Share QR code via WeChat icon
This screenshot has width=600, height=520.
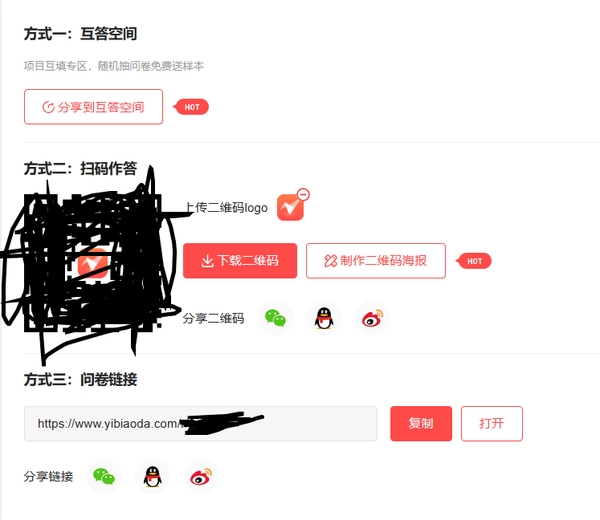(x=276, y=318)
